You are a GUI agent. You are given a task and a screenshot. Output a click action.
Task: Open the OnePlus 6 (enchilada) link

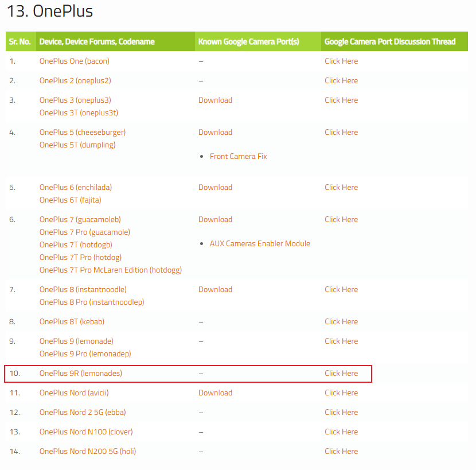click(x=76, y=188)
